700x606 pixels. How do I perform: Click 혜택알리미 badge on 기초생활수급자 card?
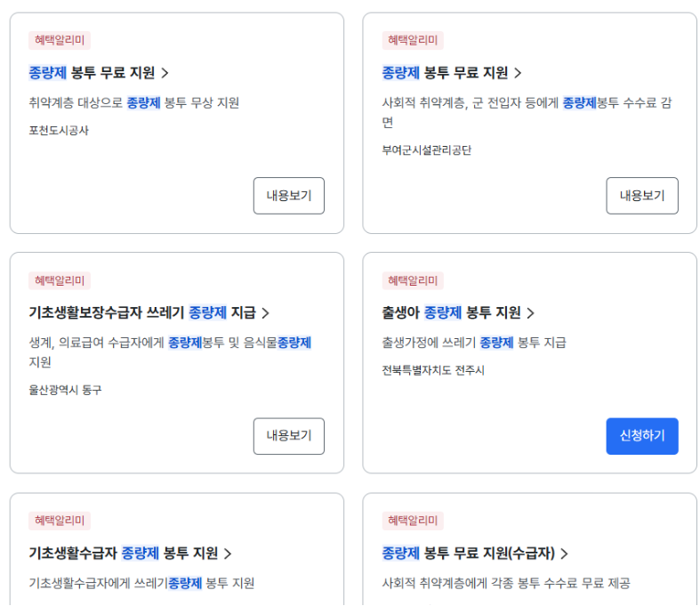(60, 521)
